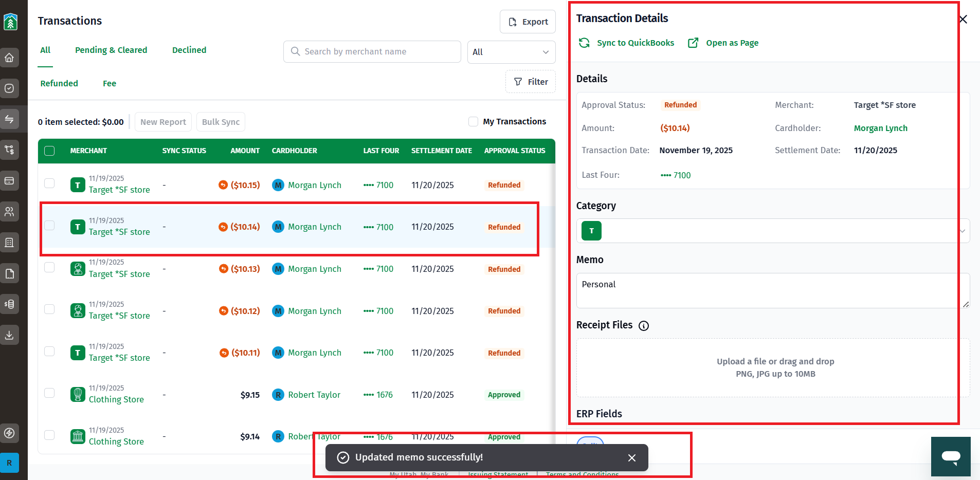The image size is (980, 480).
Task: Select the ($10.12) Target transaction checkbox
Action: (x=49, y=309)
